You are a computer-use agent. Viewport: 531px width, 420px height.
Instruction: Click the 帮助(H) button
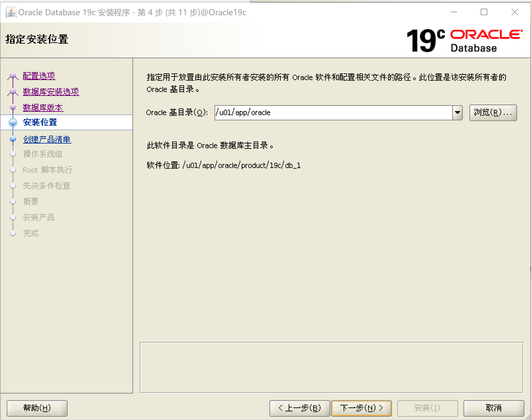36,408
